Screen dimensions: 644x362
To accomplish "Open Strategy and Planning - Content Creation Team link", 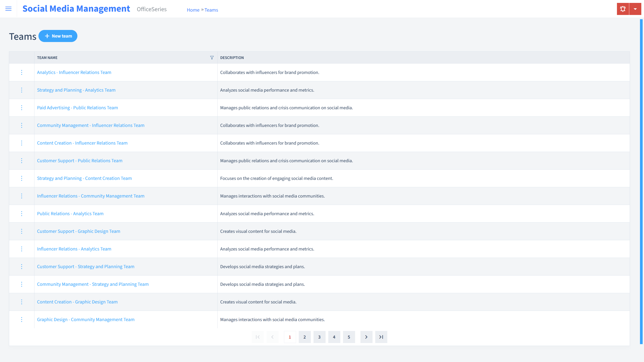I will coord(84,178).
